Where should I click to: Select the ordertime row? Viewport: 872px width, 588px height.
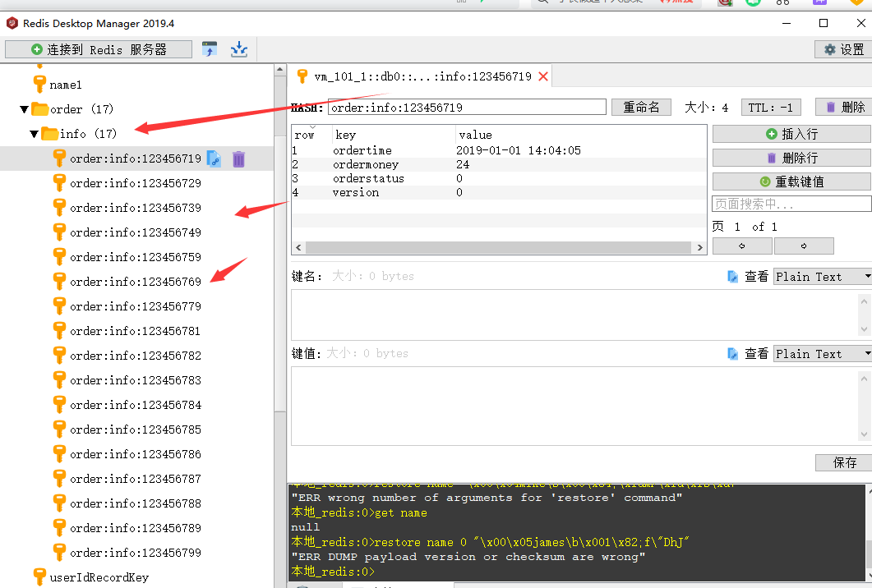(499, 150)
